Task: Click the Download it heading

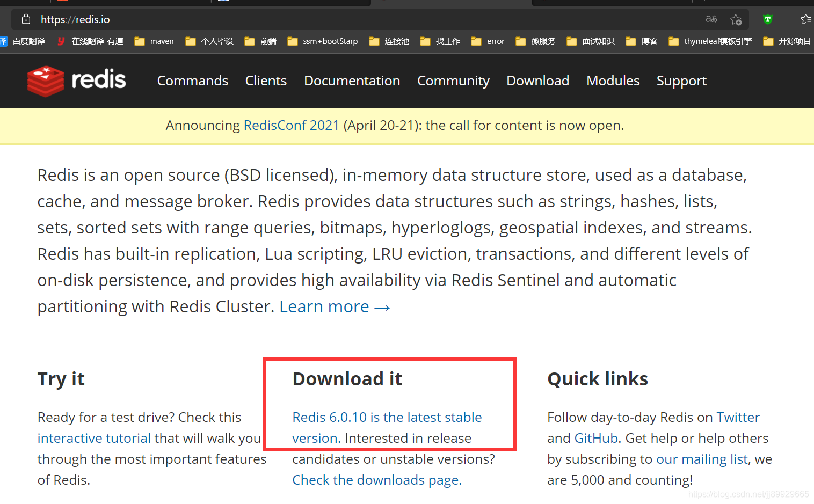Action: point(347,379)
